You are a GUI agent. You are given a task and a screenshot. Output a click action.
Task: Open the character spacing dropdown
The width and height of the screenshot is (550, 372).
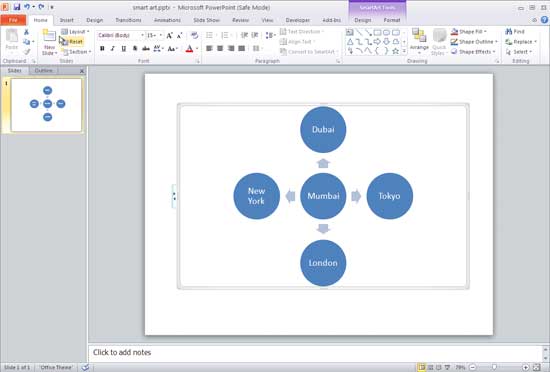[158, 49]
